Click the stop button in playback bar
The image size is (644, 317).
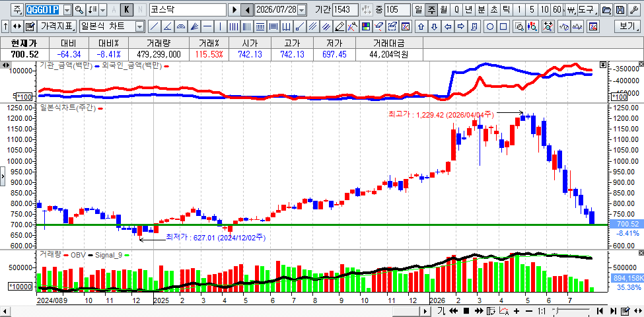(466, 310)
